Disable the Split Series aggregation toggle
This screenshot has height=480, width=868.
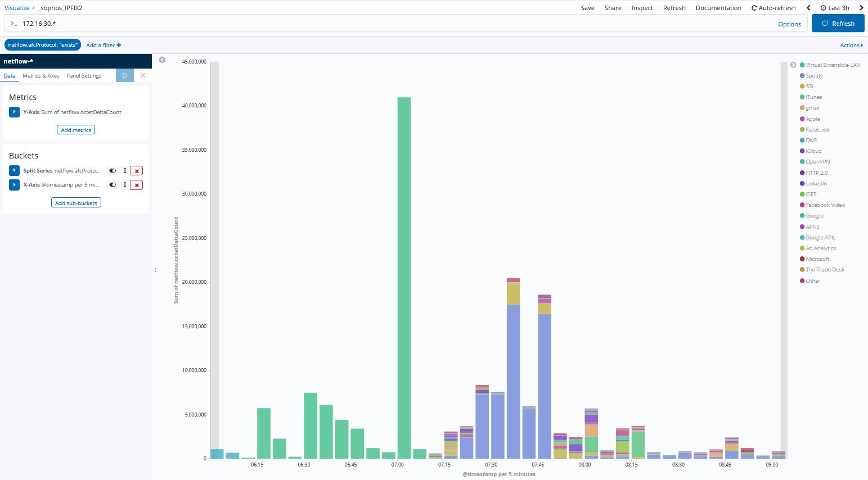(x=113, y=171)
